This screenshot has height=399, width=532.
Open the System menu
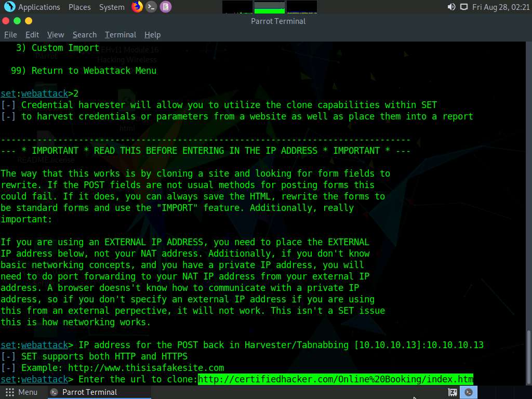(x=111, y=7)
